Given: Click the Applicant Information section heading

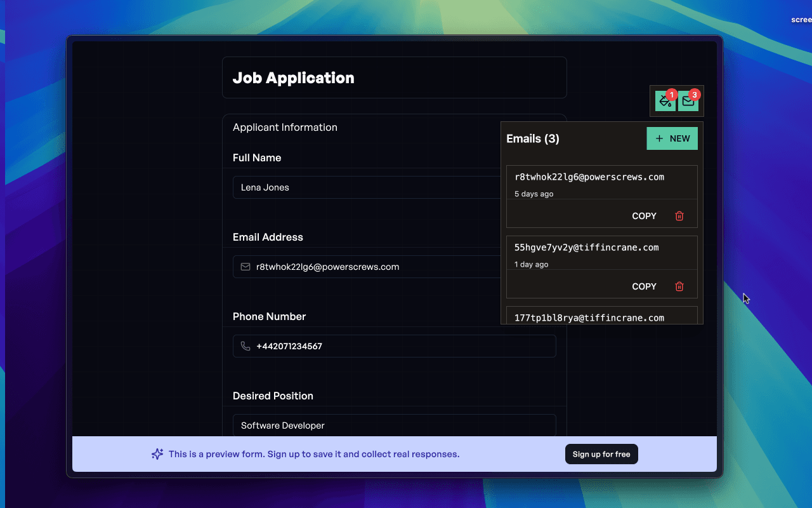Looking at the screenshot, I should point(284,127).
